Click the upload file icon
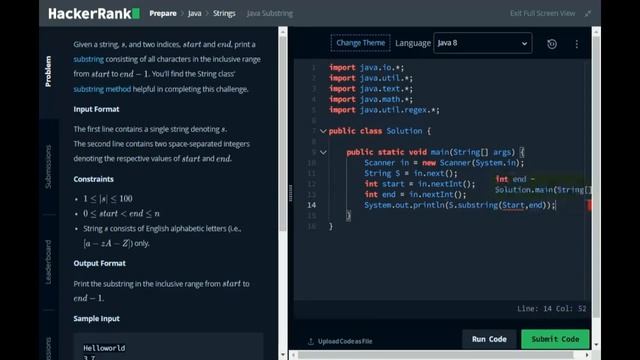The height and width of the screenshot is (360, 640). [311, 341]
